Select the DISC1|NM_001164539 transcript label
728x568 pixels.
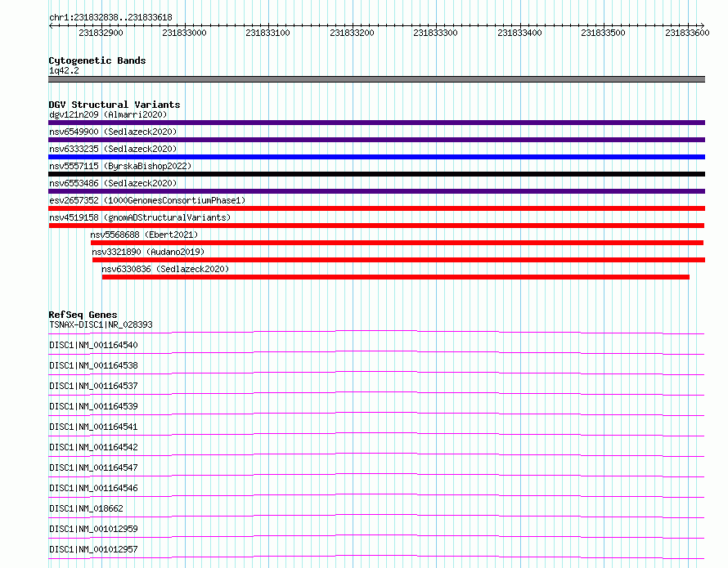pyautogui.click(x=93, y=406)
